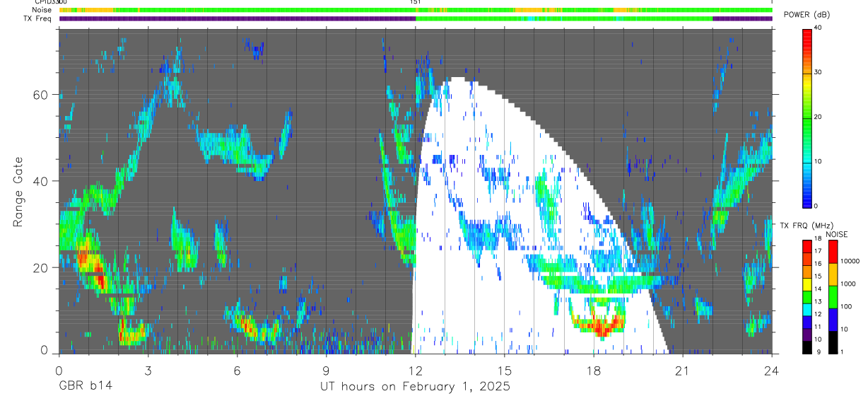Click the 'GBR b14' radar label
The width and height of the screenshot is (868, 401).
click(85, 387)
